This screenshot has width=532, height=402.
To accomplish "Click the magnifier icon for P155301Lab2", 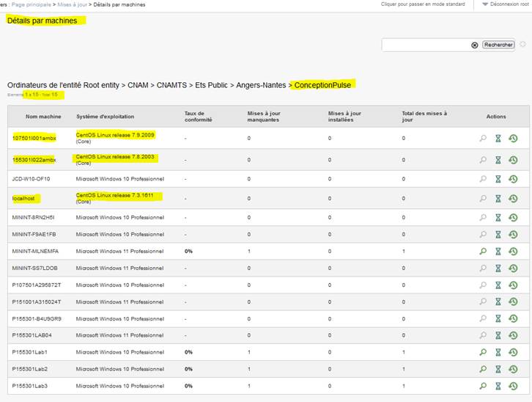I will [482, 369].
